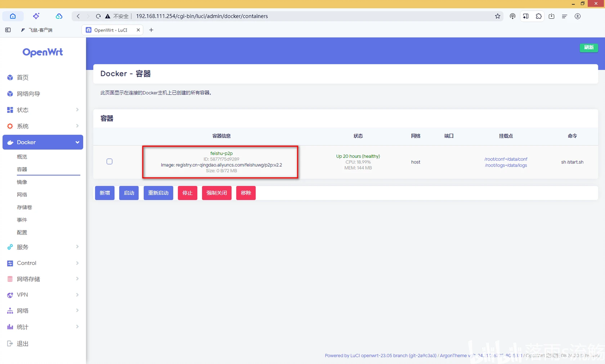Click the sparkle AI assistant icon
605x364 pixels.
[36, 16]
